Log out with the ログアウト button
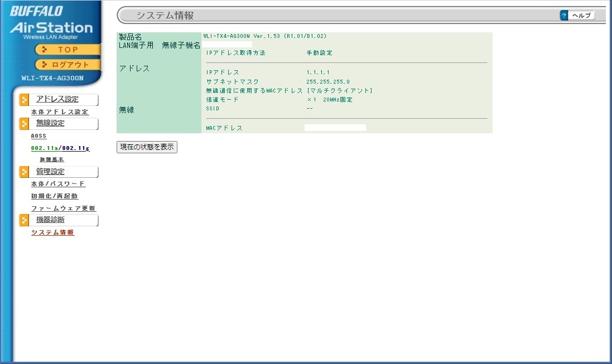This screenshot has height=364, width=612. (68, 64)
